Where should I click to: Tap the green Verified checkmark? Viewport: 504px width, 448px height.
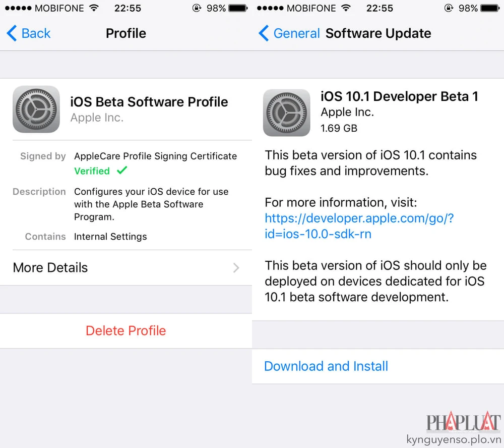pyautogui.click(x=121, y=171)
